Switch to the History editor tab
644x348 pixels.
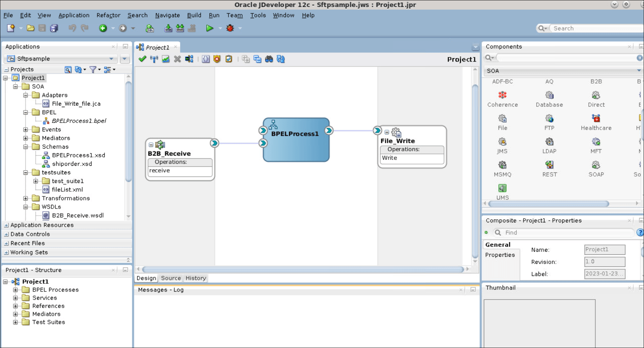tap(196, 278)
